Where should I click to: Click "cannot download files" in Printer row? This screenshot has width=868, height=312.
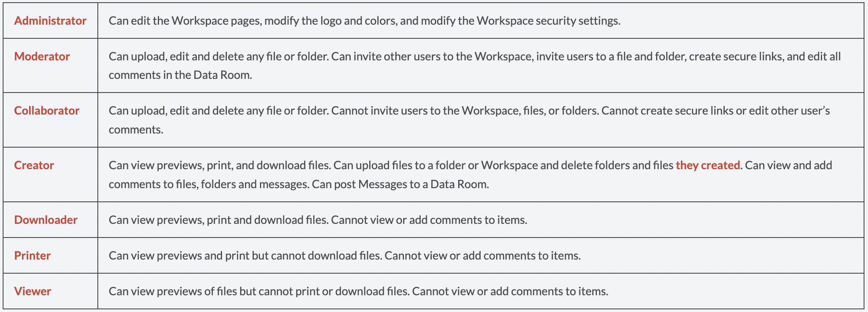(x=326, y=256)
